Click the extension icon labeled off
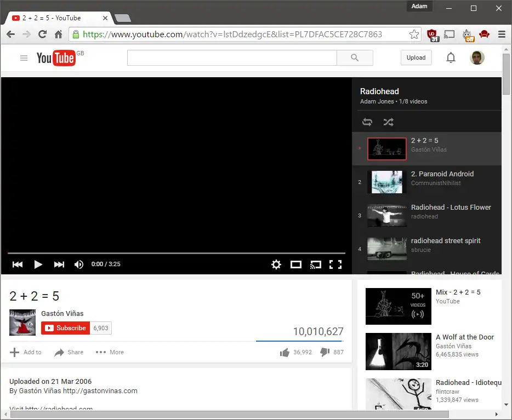The image size is (512, 420). 468,35
